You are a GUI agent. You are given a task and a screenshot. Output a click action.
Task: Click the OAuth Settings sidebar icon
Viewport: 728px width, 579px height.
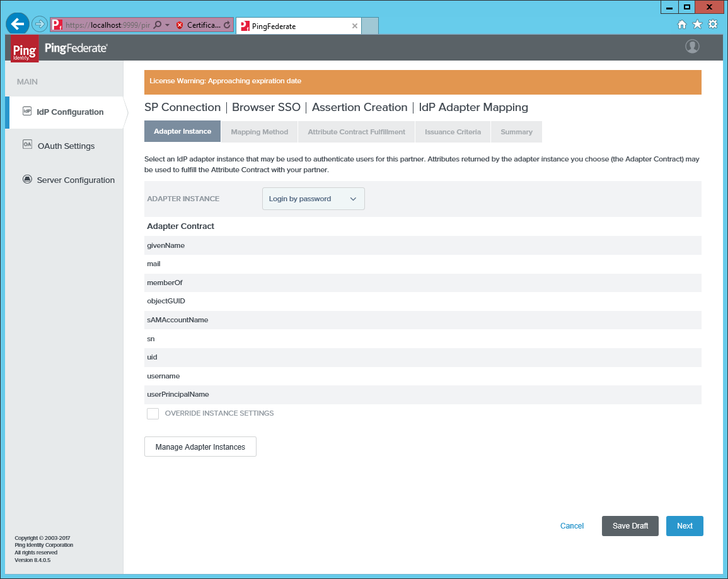pyautogui.click(x=27, y=144)
